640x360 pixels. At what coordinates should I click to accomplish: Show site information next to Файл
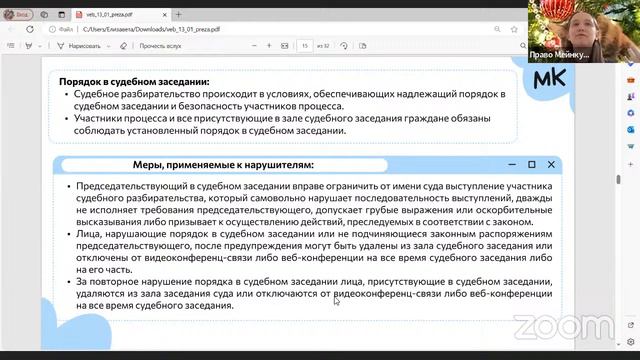[x=52, y=29]
